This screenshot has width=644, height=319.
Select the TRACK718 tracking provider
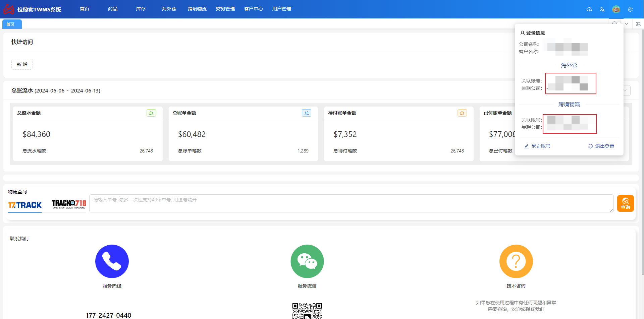pyautogui.click(x=69, y=204)
